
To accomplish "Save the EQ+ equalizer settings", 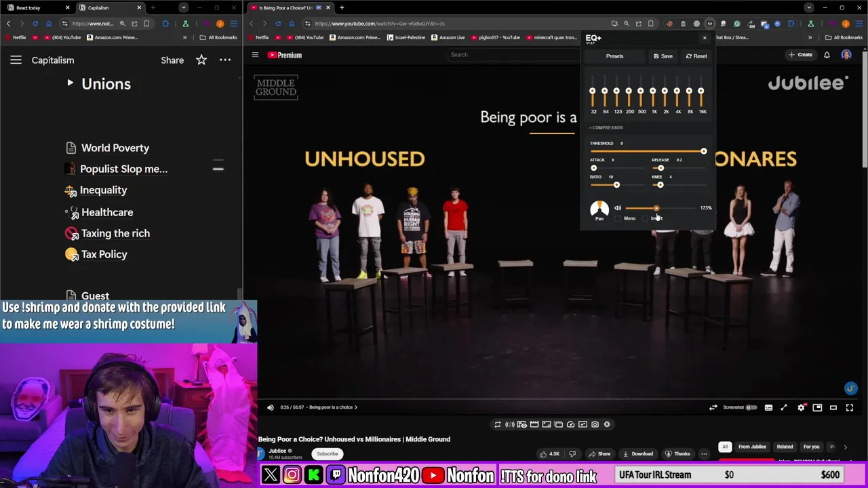I will (663, 56).
